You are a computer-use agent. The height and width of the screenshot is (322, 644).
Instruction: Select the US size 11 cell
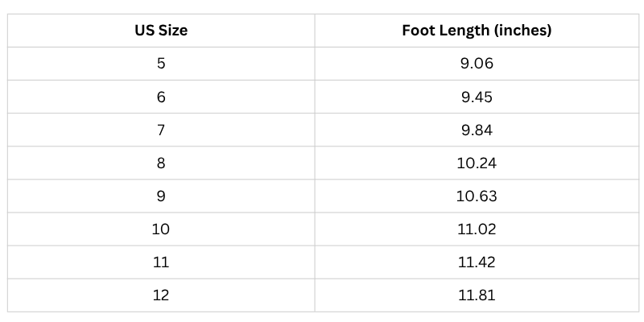coord(161,262)
